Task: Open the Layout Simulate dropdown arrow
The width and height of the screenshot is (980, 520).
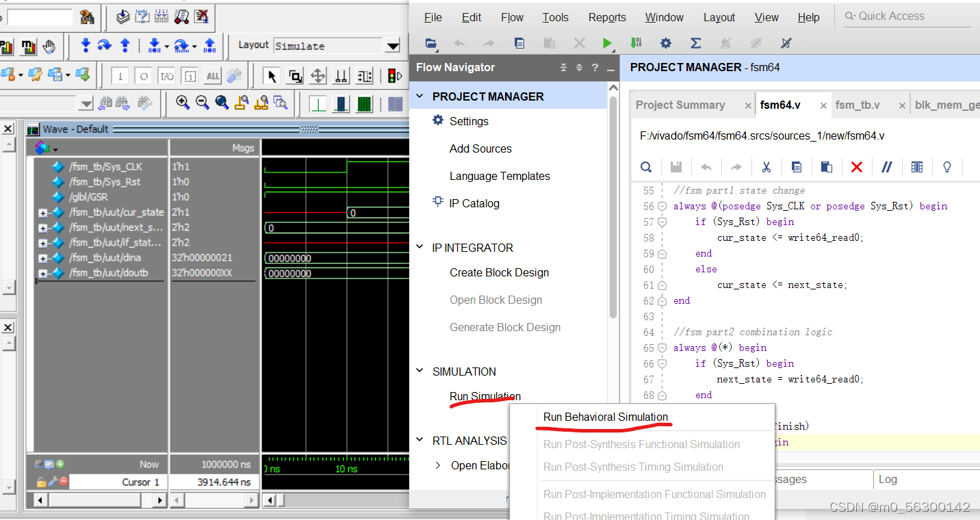Action: (393, 47)
